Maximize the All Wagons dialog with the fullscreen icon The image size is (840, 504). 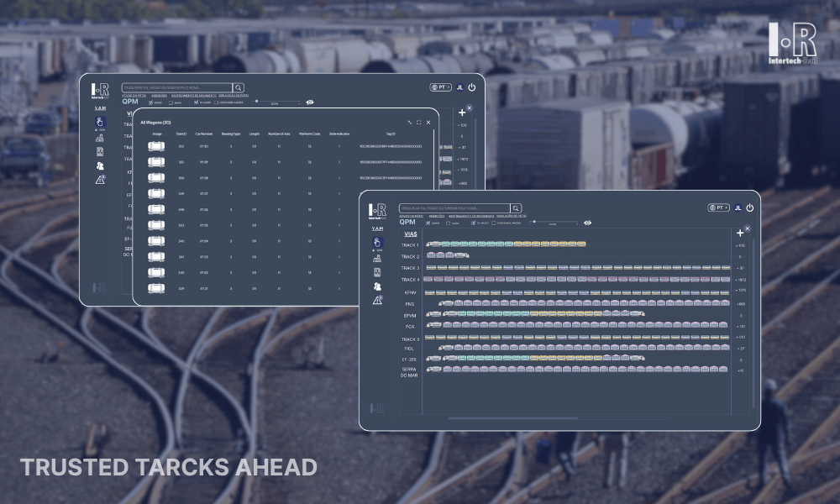[x=419, y=123]
